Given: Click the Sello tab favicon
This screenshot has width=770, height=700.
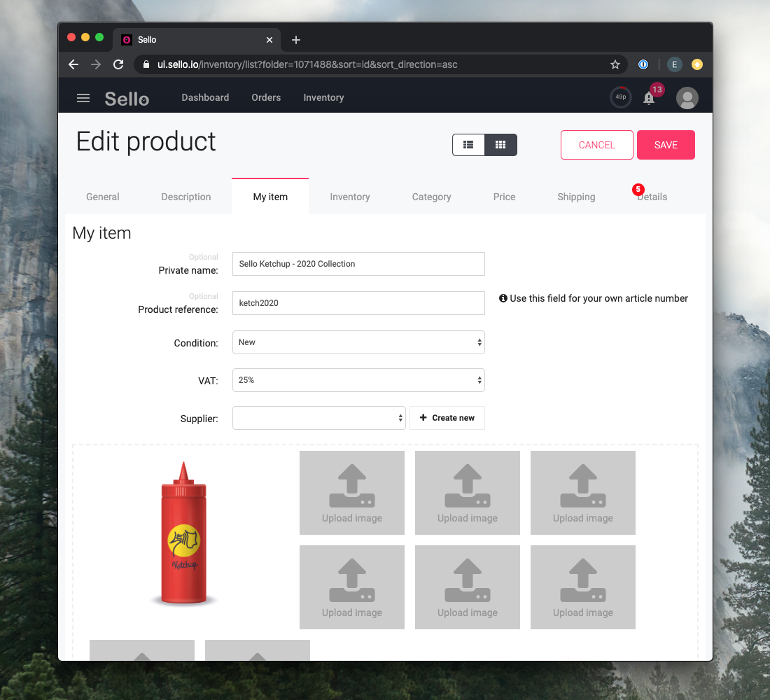Looking at the screenshot, I should 127,40.
